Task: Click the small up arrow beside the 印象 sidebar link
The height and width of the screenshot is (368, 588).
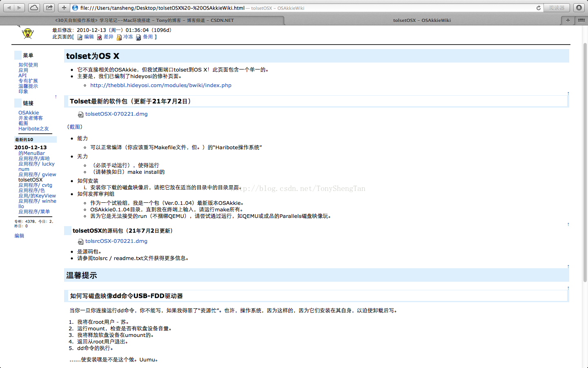Action: [x=56, y=97]
